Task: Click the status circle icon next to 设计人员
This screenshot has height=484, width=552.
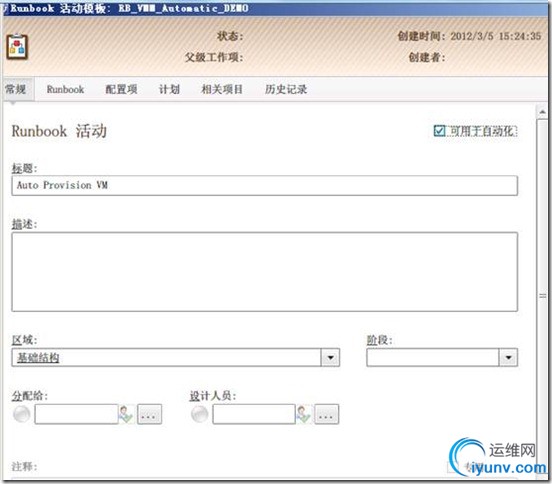Action: coord(200,414)
